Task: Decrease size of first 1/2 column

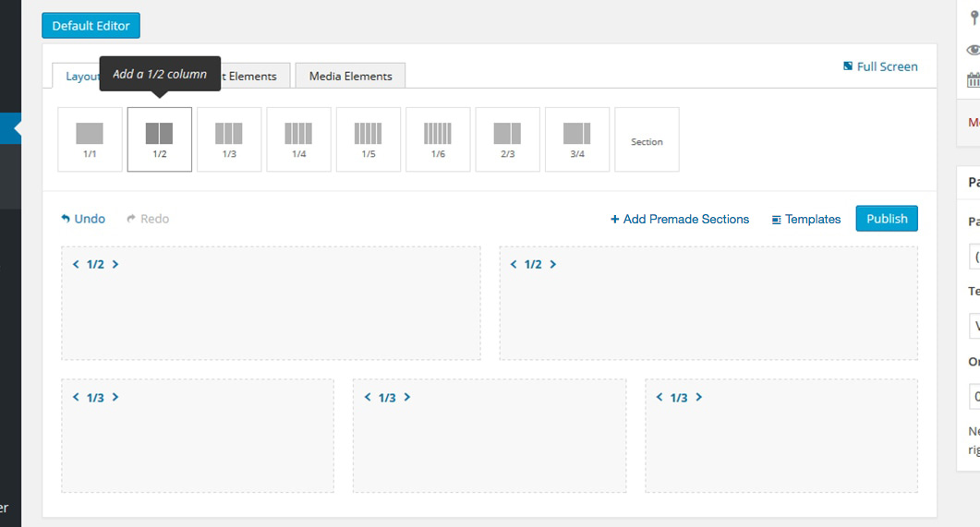Action: [76, 264]
